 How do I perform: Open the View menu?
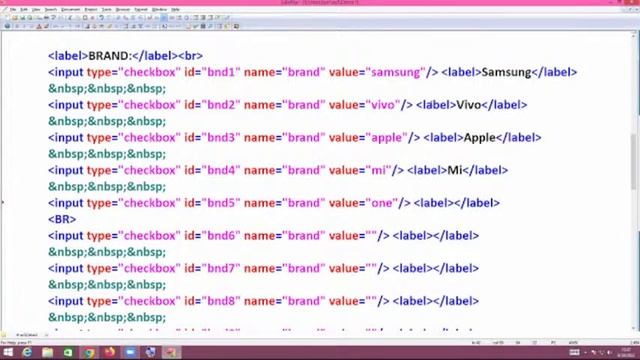tap(36, 9)
